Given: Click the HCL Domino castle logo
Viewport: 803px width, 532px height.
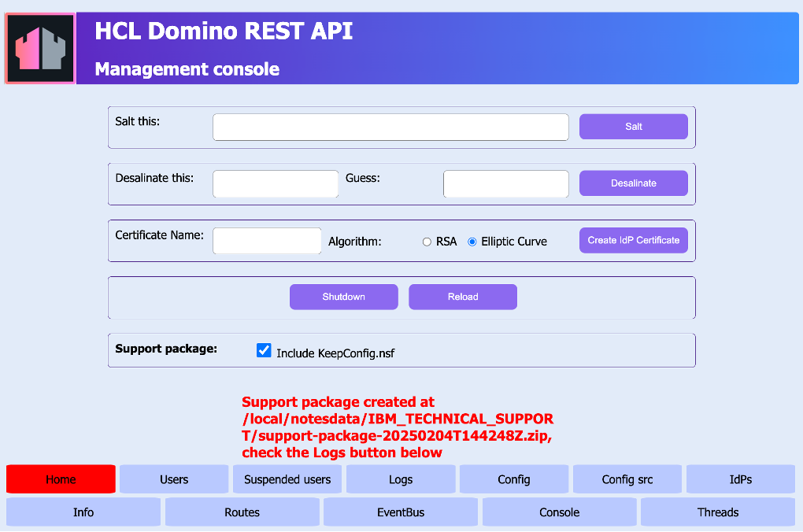Looking at the screenshot, I should coord(40,48).
